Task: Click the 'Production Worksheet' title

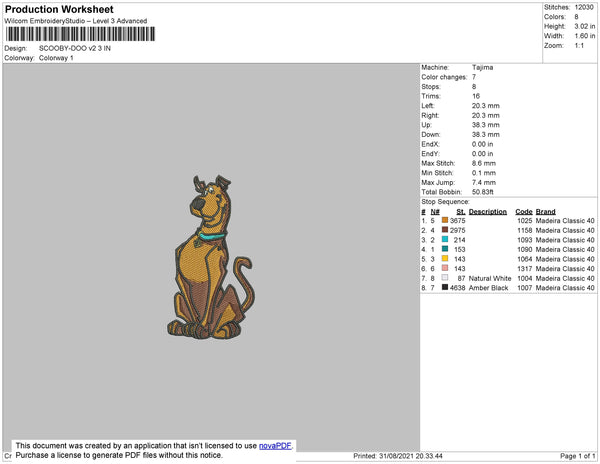Action: tap(59, 10)
